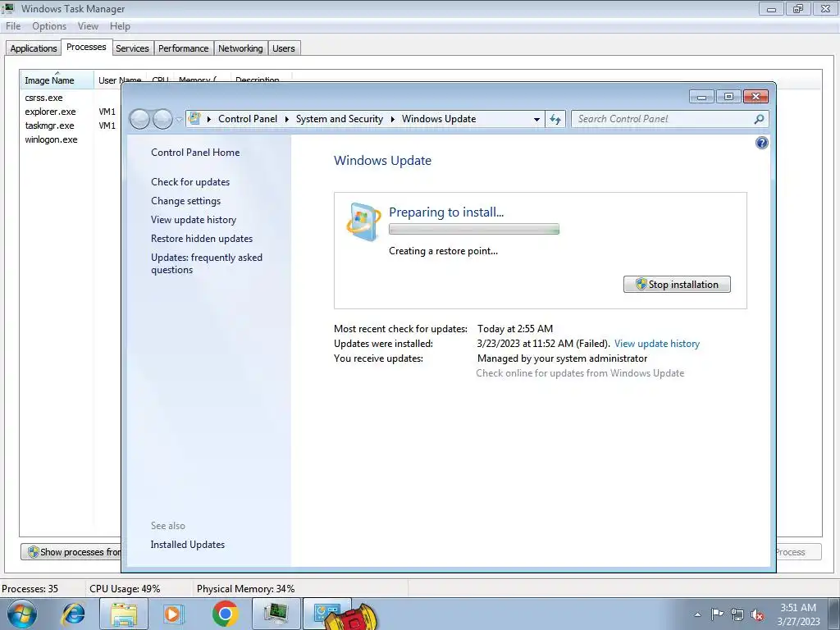
Task: Expand the arrow before Control Panel breadcrumb
Action: point(209,119)
